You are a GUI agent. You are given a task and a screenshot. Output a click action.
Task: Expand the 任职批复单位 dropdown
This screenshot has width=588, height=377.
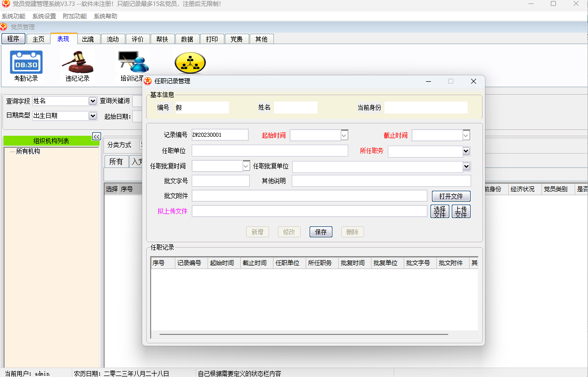point(466,166)
